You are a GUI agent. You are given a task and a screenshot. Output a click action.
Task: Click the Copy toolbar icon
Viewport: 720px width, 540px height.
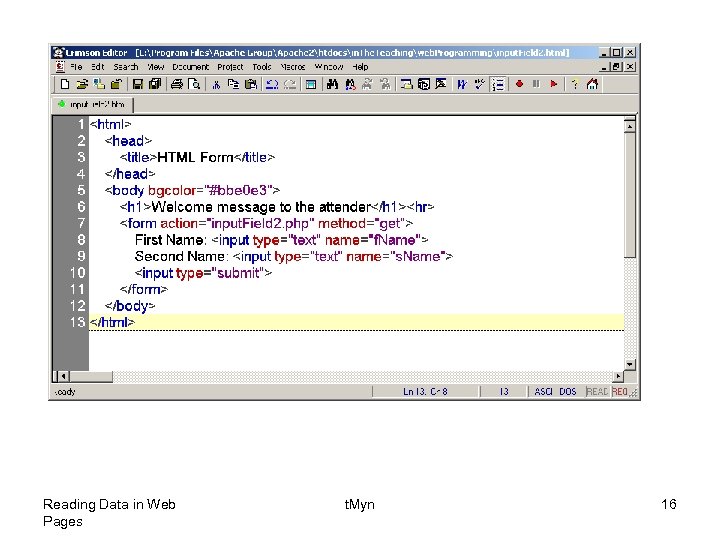coord(233,84)
